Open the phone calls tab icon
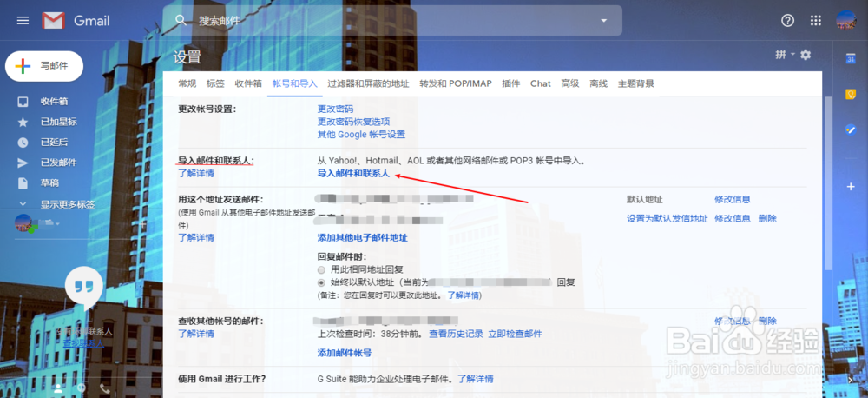Screen dimensions: 868x398 [104, 388]
